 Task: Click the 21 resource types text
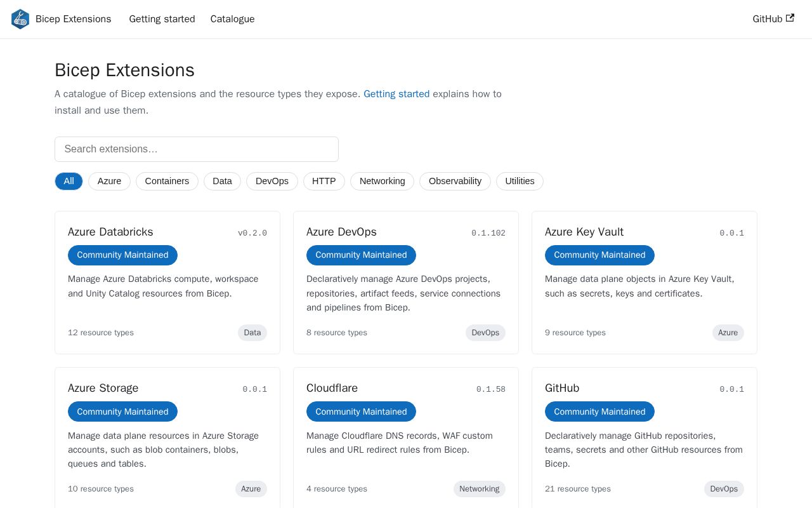(578, 489)
